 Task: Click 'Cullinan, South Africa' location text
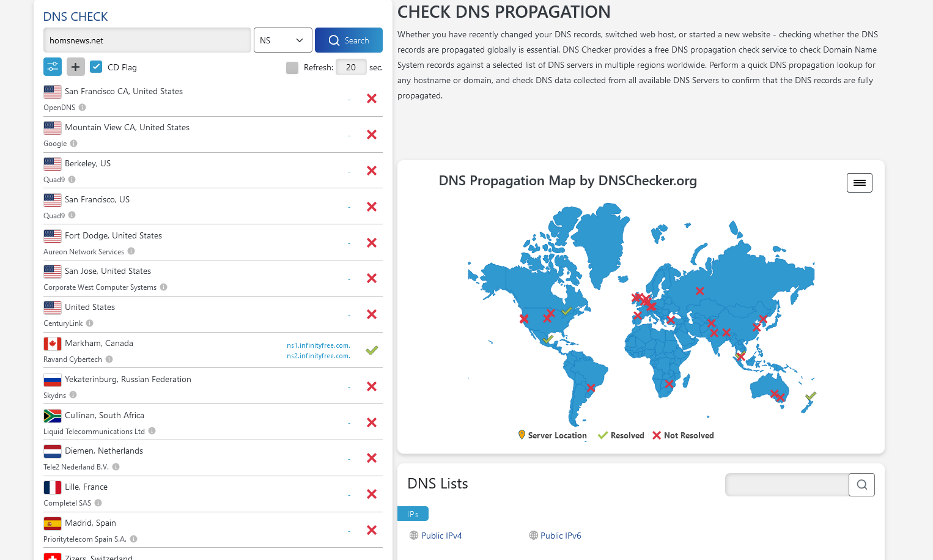pyautogui.click(x=105, y=415)
